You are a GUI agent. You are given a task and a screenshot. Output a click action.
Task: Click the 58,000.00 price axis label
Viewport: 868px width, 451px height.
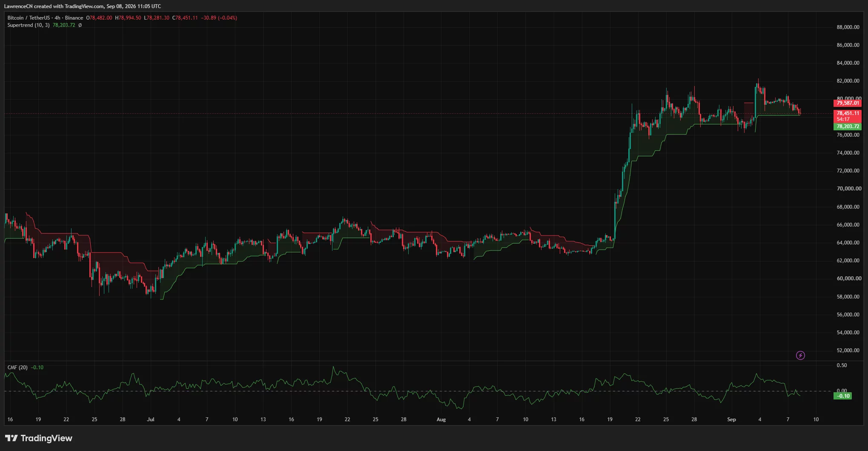click(848, 297)
